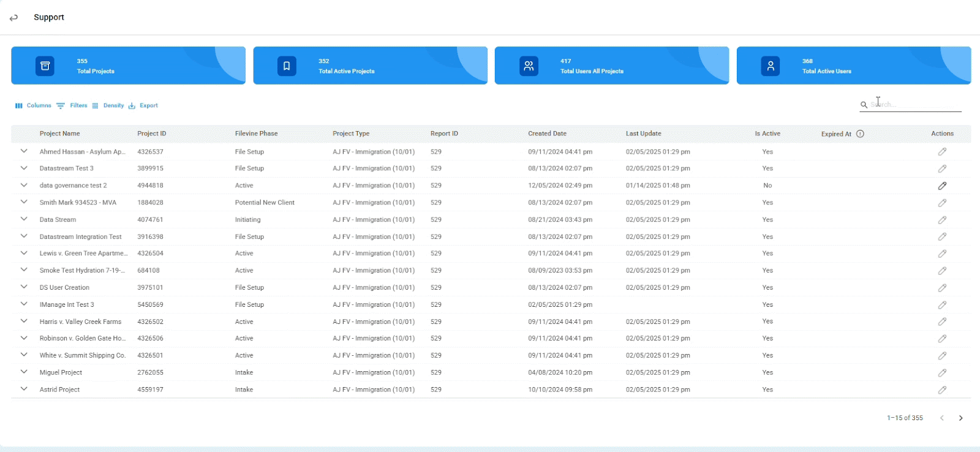Click the back arrow next to Support

(13, 18)
